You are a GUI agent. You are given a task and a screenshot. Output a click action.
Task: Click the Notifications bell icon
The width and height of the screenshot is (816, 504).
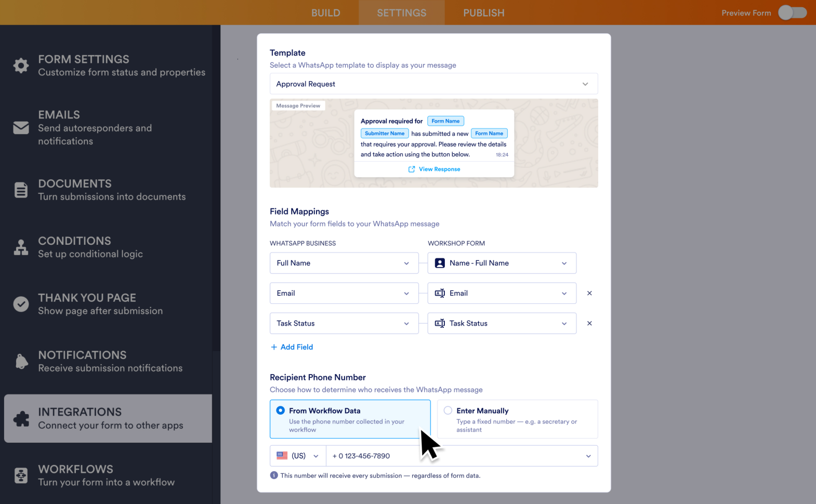[21, 361]
